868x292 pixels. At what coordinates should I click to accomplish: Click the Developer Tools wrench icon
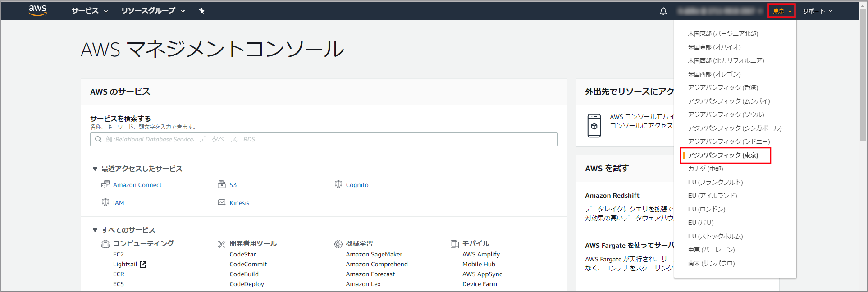pos(222,244)
